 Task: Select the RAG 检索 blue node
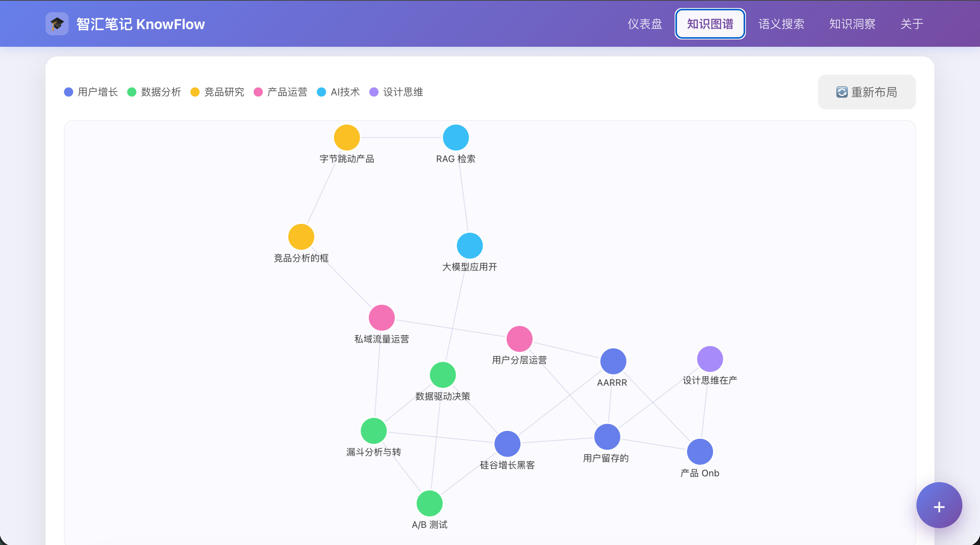456,137
